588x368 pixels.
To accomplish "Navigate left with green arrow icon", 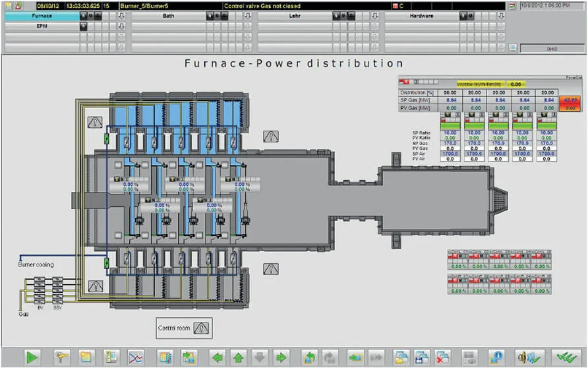I will tap(218, 357).
